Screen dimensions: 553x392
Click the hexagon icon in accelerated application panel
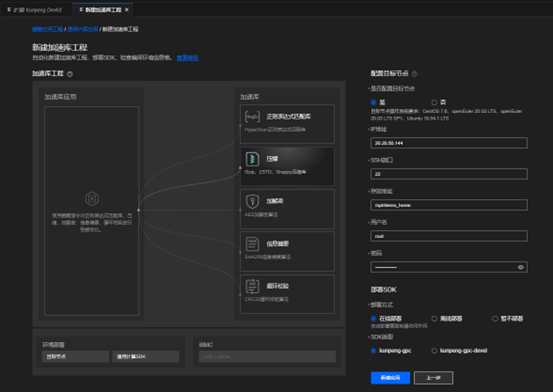[92, 199]
